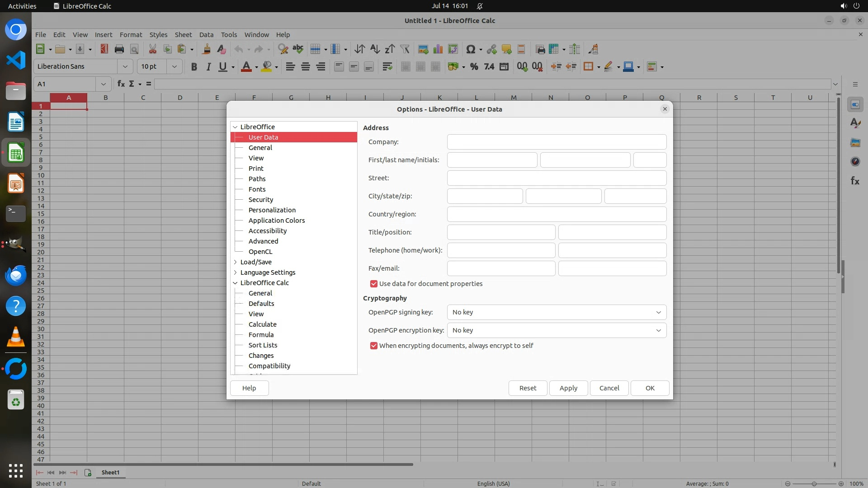Uncheck Use data for document properties

click(374, 284)
